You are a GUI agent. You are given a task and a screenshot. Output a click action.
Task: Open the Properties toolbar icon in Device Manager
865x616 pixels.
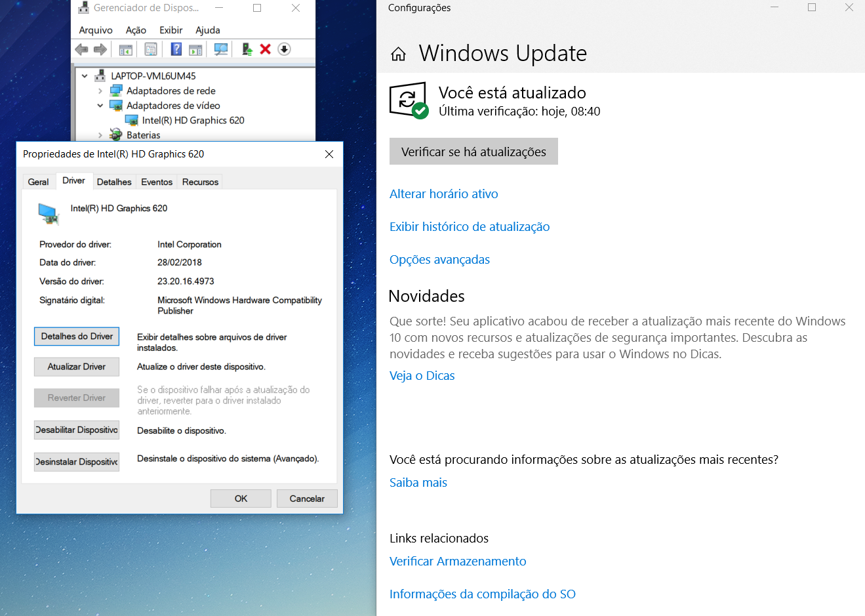pyautogui.click(x=151, y=49)
